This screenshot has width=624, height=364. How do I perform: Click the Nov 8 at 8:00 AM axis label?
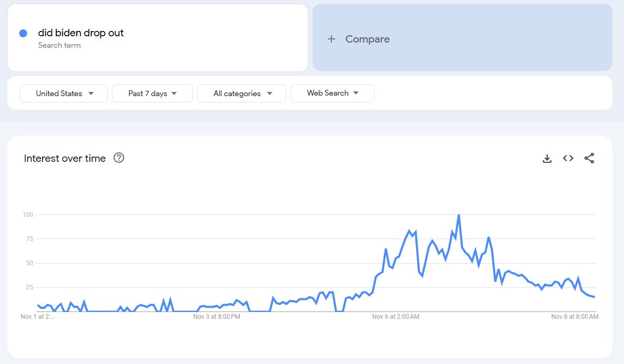coord(575,317)
